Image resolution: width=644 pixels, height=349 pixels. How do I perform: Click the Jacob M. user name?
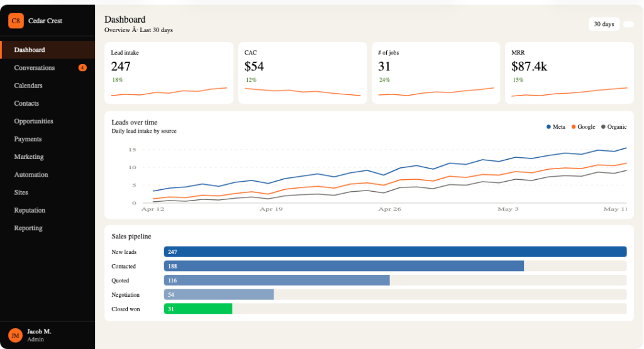(x=39, y=331)
